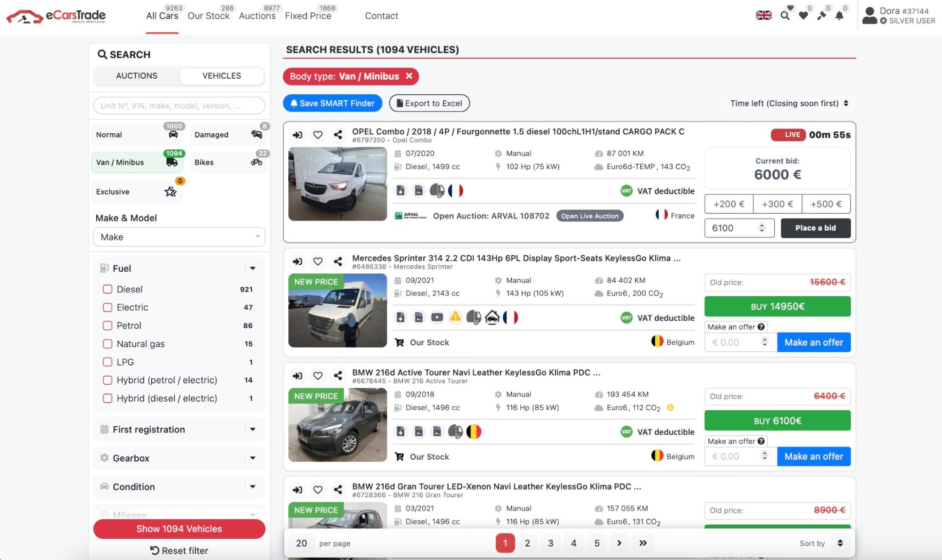Favorite the OPEL Combo listing
The height and width of the screenshot is (560, 942).
(x=318, y=135)
